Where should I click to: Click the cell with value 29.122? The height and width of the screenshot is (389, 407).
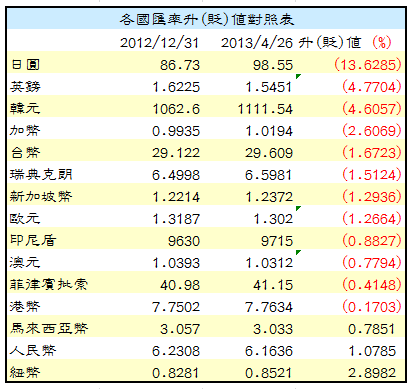(x=176, y=153)
